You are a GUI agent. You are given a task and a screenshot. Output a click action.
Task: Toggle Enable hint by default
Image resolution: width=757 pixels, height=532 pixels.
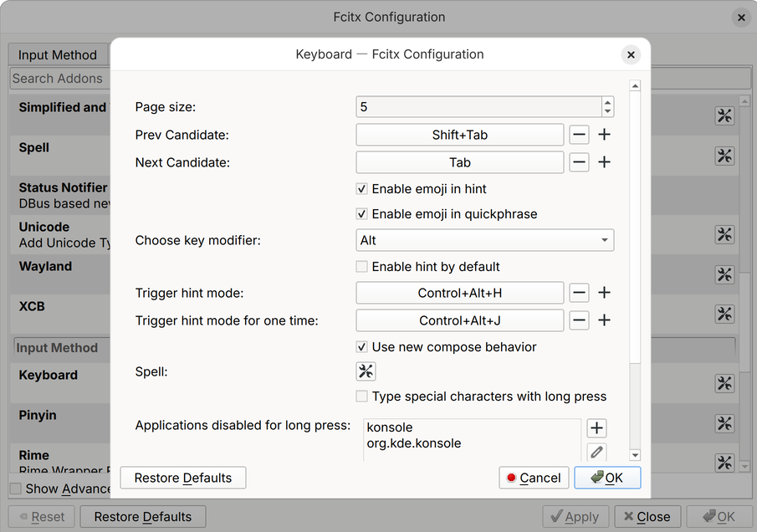[x=361, y=267]
